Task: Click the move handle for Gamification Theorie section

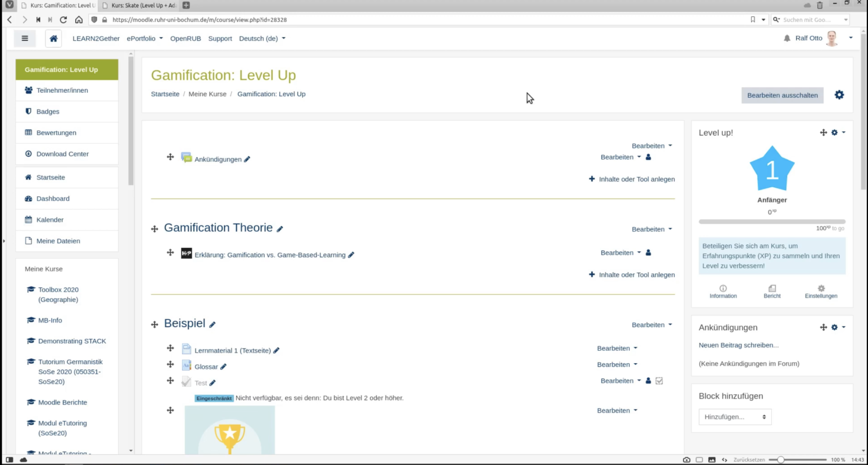Action: (x=154, y=229)
